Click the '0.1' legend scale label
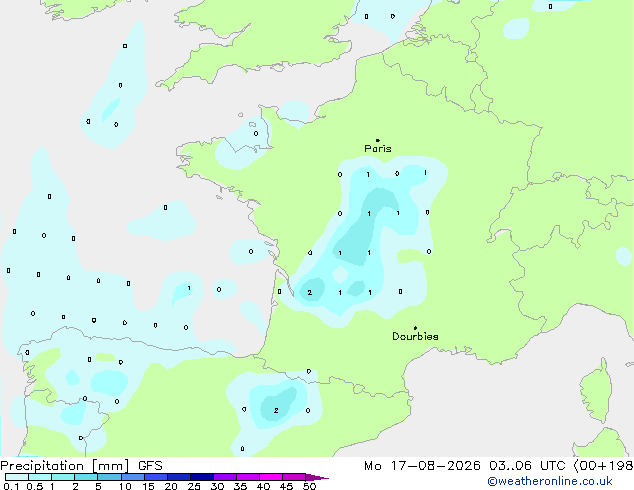 pos(11,486)
